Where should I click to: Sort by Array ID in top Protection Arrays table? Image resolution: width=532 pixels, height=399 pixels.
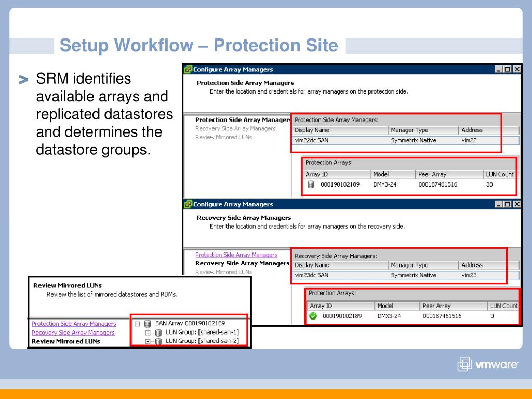336,175
